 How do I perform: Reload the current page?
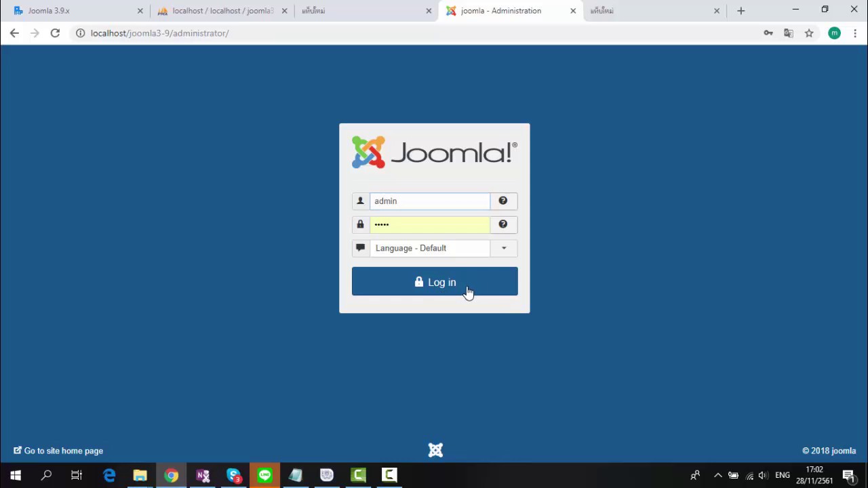coord(55,33)
